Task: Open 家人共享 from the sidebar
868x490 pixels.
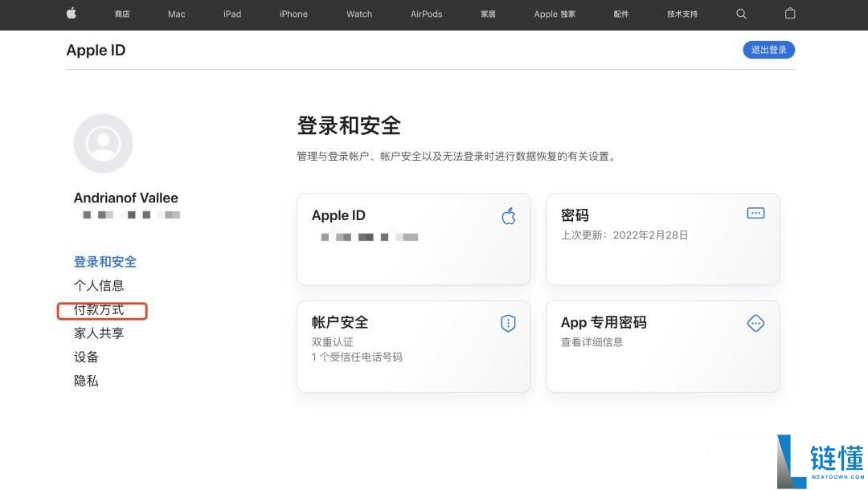Action: tap(100, 333)
